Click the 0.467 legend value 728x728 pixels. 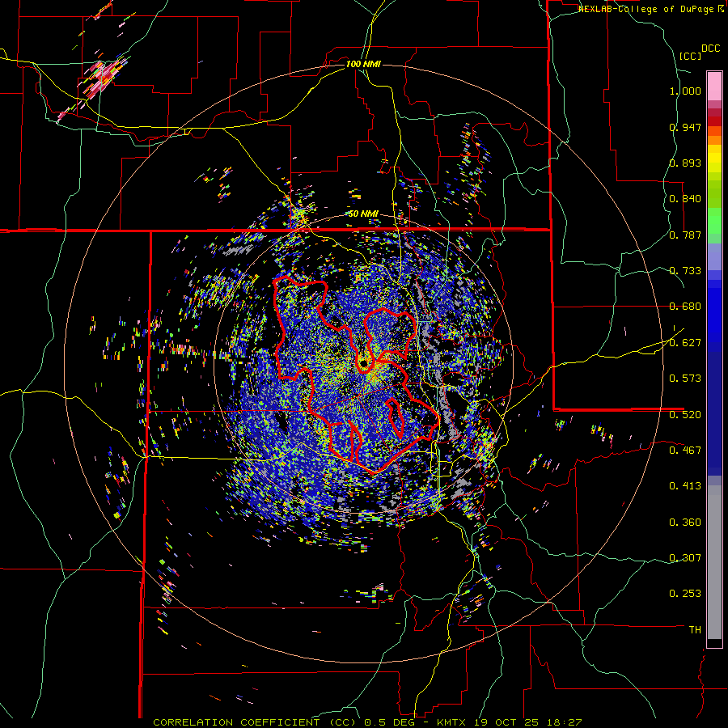[x=685, y=451]
